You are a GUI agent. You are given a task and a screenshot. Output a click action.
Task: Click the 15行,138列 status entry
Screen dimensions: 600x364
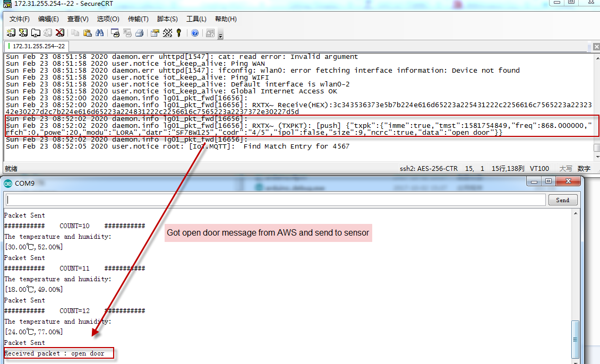508,169
